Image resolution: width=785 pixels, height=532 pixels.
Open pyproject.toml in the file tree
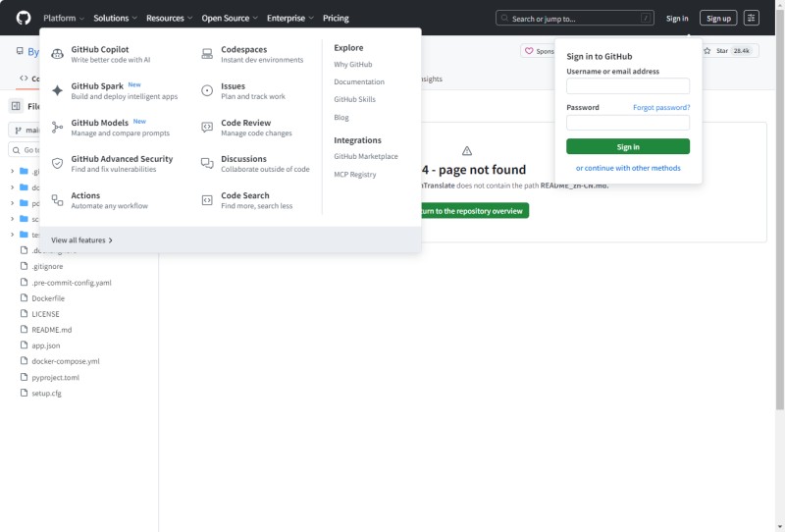point(55,377)
